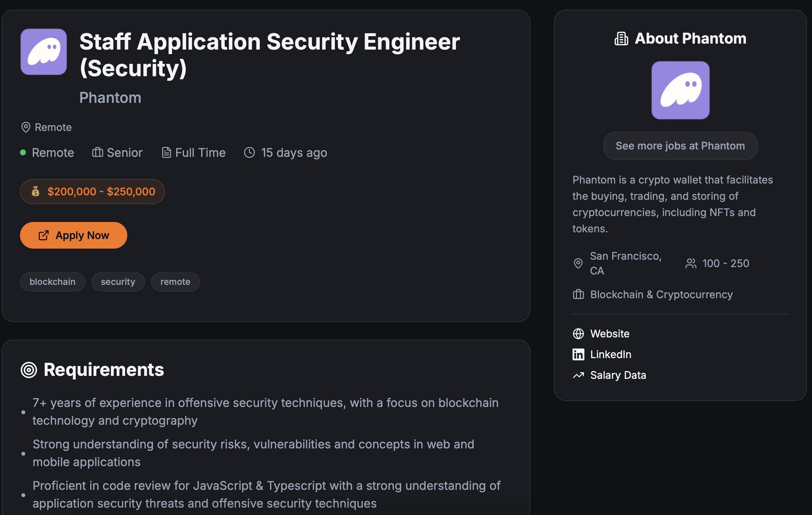The width and height of the screenshot is (812, 515).
Task: Click the green remote status dot
Action: [x=23, y=152]
